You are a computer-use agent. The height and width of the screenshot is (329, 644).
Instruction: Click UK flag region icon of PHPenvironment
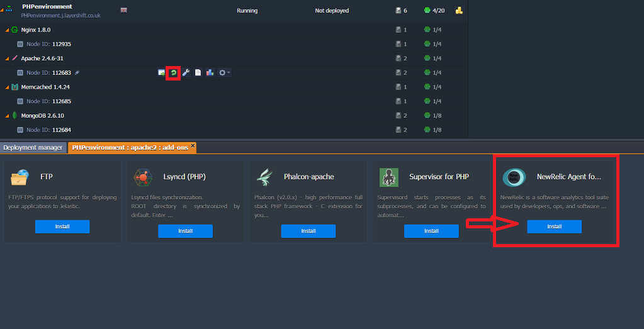123,10
